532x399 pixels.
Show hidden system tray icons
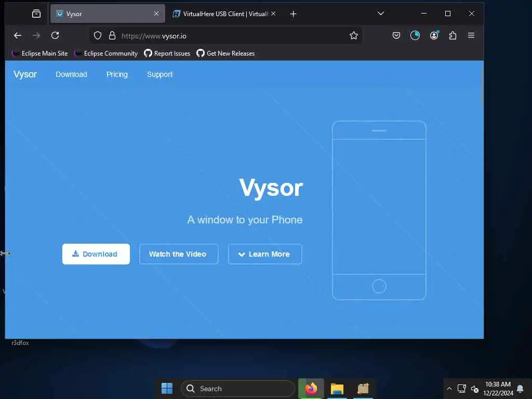tap(449, 389)
